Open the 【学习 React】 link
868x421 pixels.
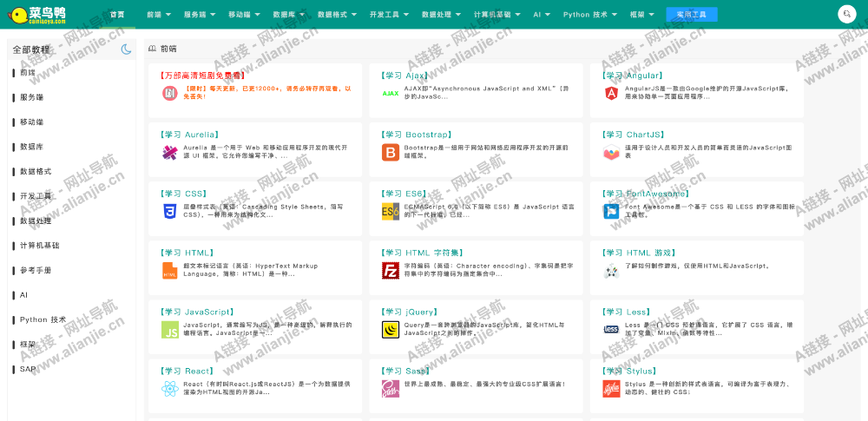(x=187, y=372)
